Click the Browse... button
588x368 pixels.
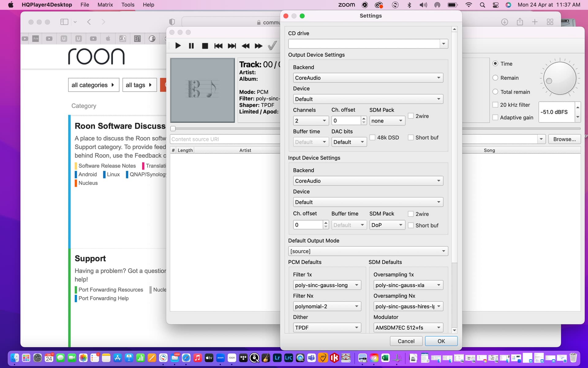point(564,139)
